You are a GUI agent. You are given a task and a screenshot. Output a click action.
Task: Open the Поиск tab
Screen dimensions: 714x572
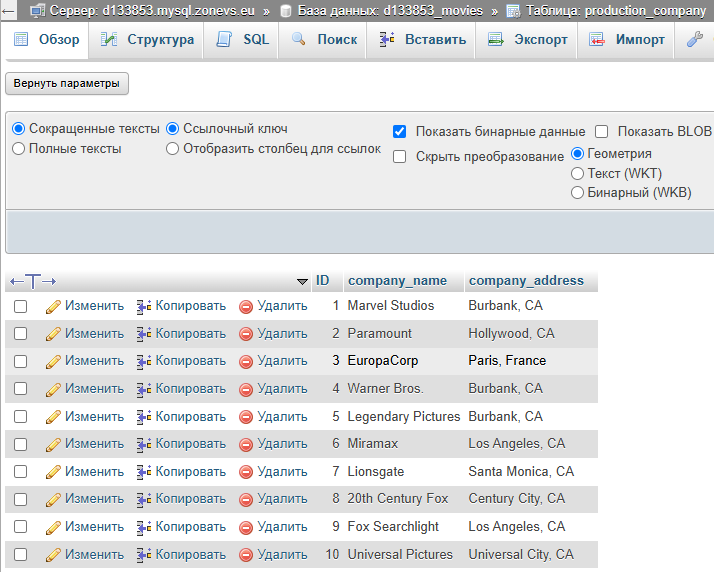(x=324, y=40)
